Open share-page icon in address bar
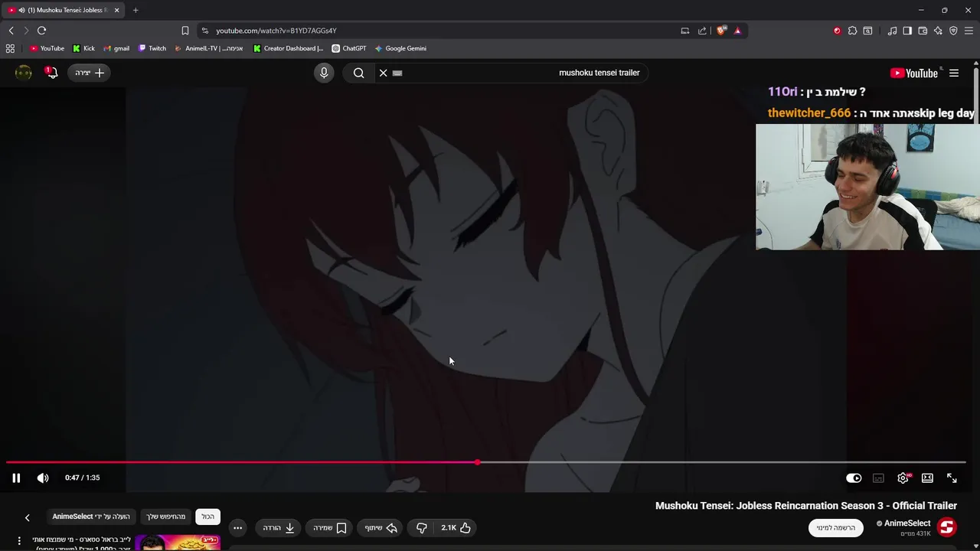 pos(702,31)
